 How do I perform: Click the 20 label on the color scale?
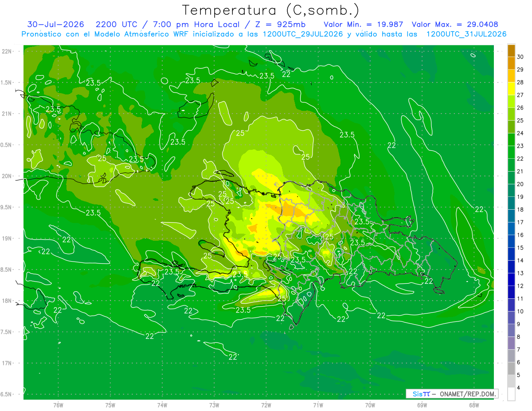(x=520, y=184)
